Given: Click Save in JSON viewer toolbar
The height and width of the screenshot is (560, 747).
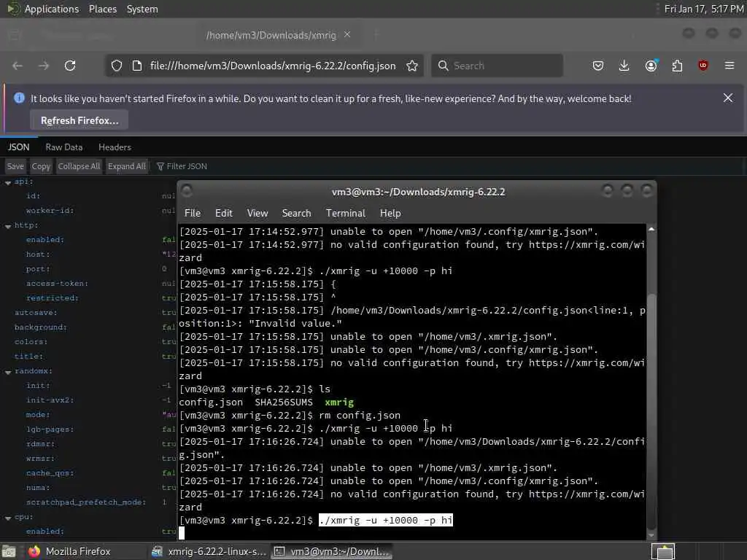Looking at the screenshot, I should [x=15, y=166].
